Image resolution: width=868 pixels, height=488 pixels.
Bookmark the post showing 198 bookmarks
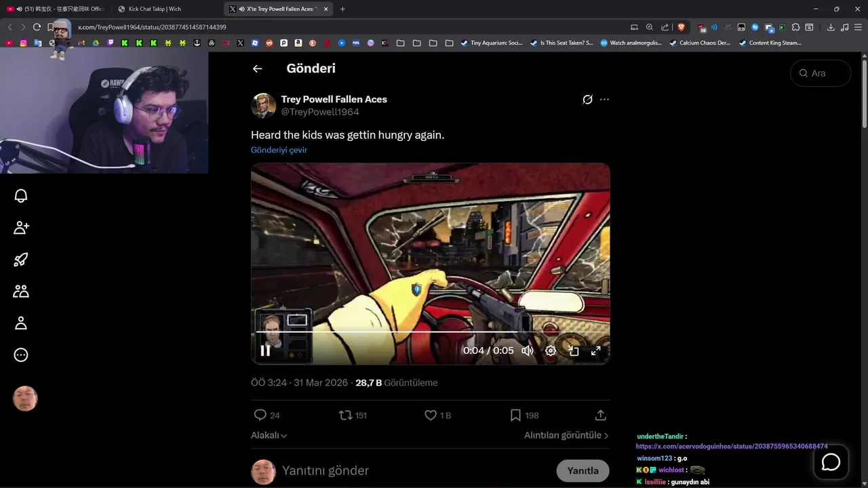click(x=515, y=415)
